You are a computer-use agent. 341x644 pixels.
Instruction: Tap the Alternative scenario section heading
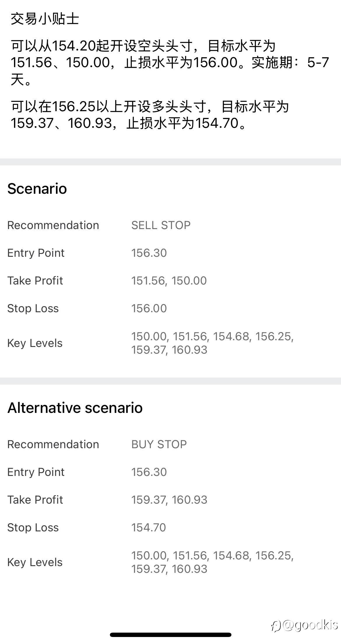[75, 408]
